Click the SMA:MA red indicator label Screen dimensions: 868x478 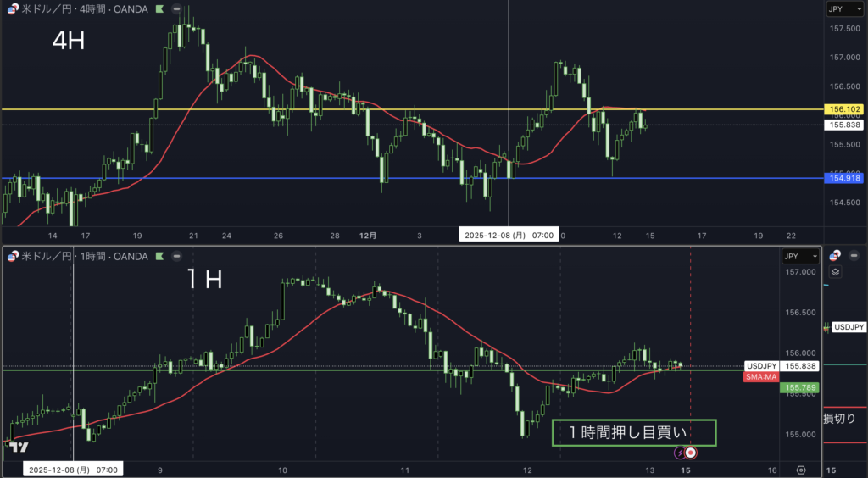(x=760, y=376)
